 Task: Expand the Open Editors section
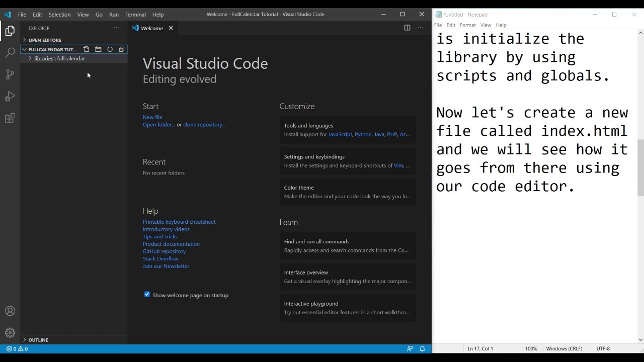tap(73, 40)
